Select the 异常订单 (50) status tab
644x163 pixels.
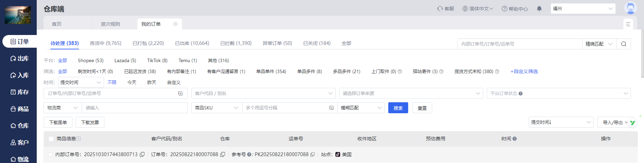click(x=277, y=43)
